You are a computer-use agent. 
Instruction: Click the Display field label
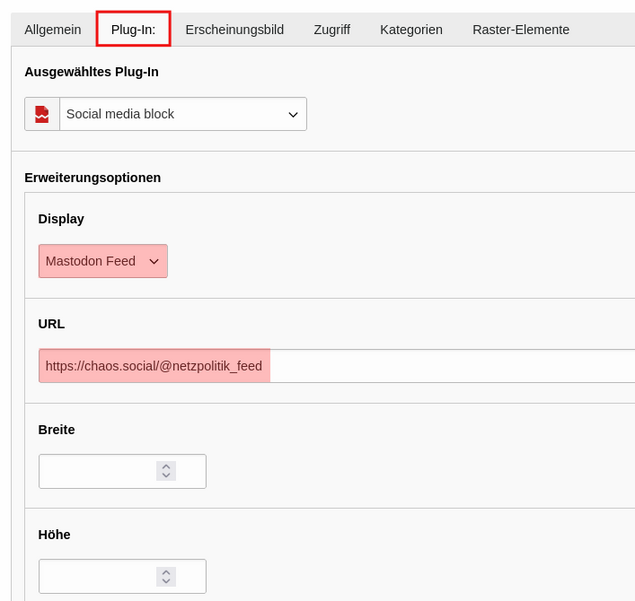tap(61, 219)
